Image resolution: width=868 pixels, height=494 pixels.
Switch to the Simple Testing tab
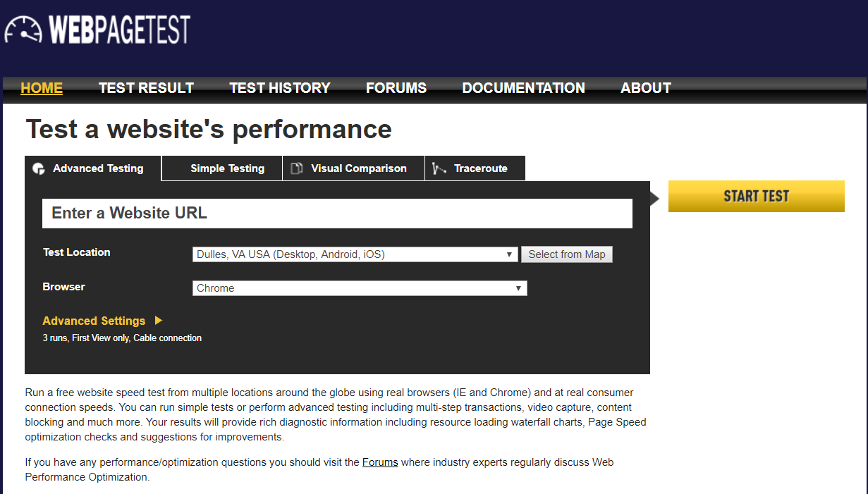(222, 168)
